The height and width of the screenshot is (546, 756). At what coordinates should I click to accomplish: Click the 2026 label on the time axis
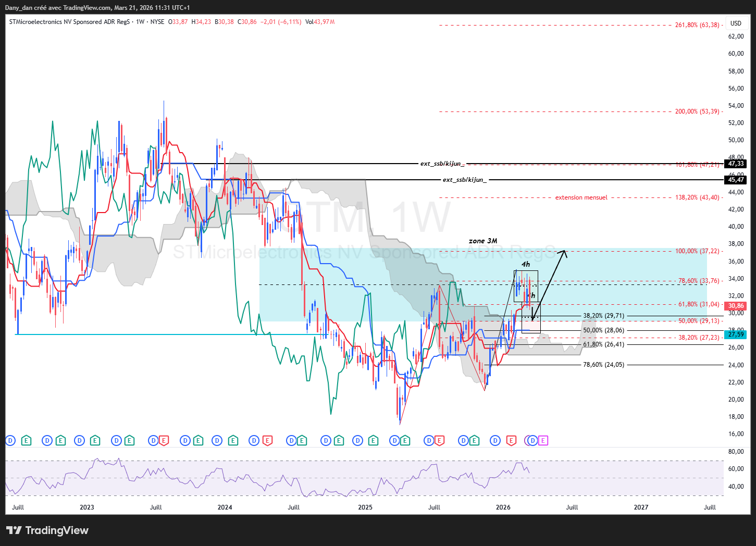pyautogui.click(x=503, y=507)
